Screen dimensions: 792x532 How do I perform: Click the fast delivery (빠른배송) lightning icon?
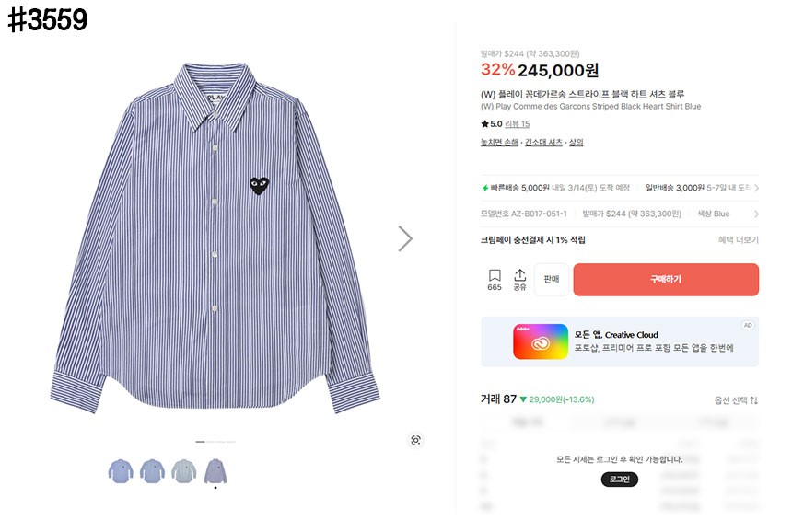point(485,188)
